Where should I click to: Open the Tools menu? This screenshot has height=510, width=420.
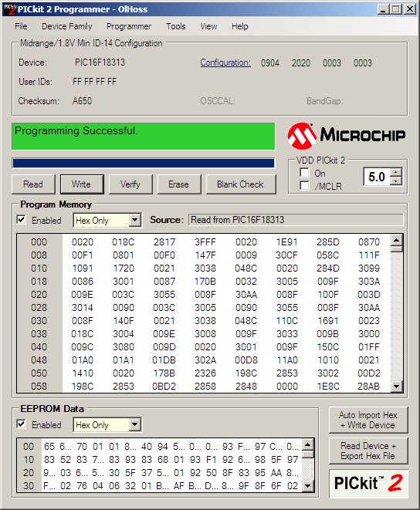[176, 26]
